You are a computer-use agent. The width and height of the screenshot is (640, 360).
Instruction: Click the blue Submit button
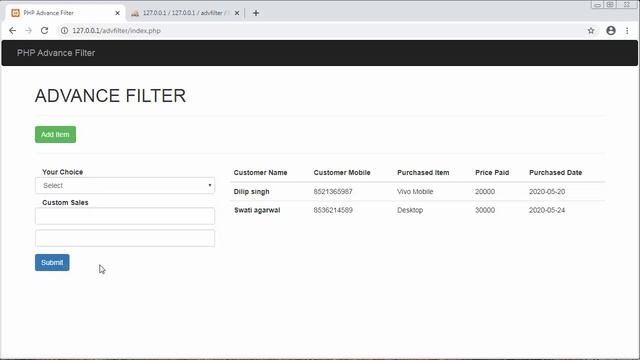tap(52, 262)
